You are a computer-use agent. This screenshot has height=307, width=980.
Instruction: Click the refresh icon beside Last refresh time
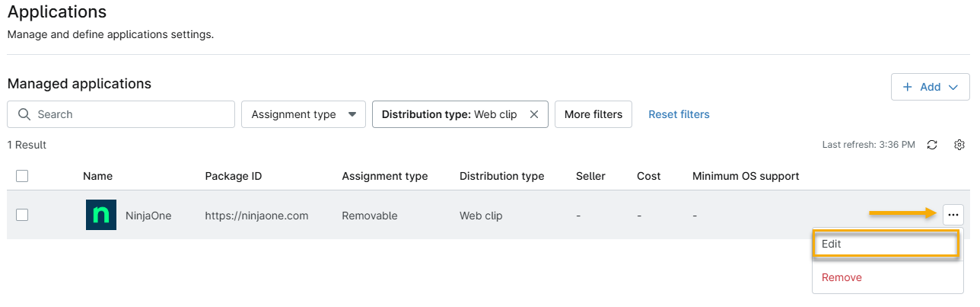932,145
